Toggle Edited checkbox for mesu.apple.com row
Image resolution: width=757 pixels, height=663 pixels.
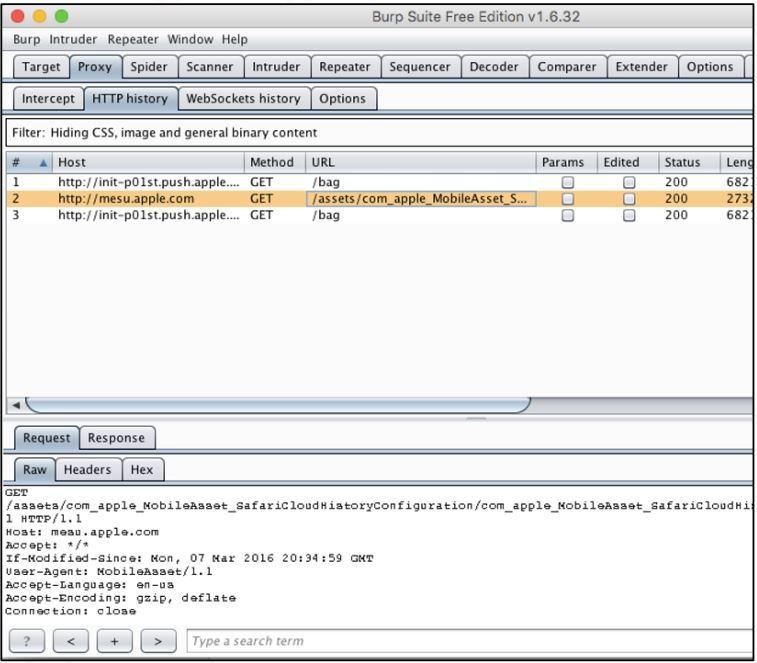pos(629,198)
